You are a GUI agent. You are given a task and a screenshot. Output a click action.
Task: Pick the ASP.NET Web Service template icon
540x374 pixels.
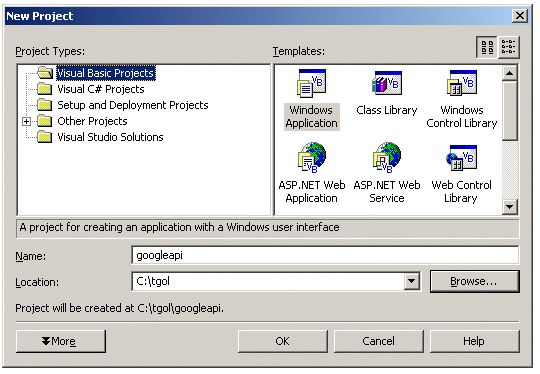(x=387, y=158)
